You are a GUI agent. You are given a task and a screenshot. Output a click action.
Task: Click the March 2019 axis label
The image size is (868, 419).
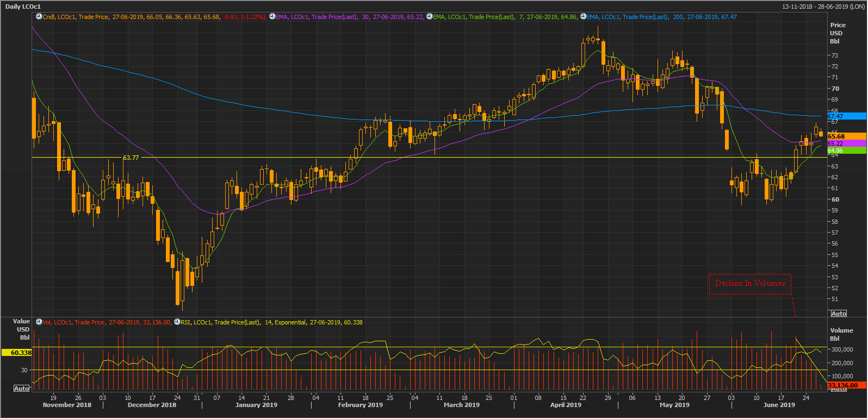pyautogui.click(x=462, y=405)
